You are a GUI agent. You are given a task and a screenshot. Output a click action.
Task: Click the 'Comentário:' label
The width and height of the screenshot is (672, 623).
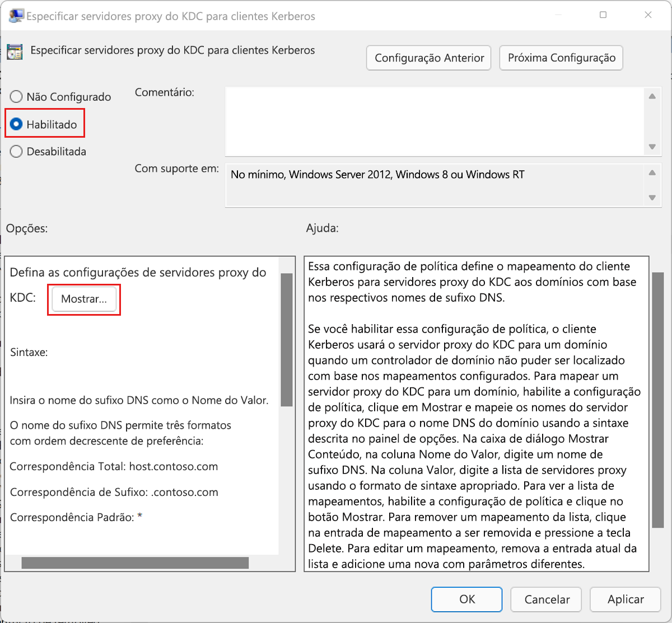(164, 92)
